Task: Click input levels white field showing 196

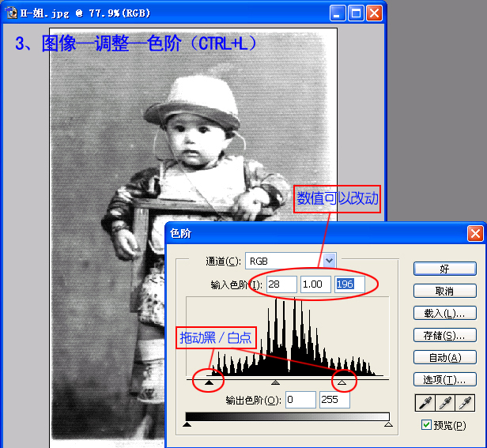Action: 349,284
